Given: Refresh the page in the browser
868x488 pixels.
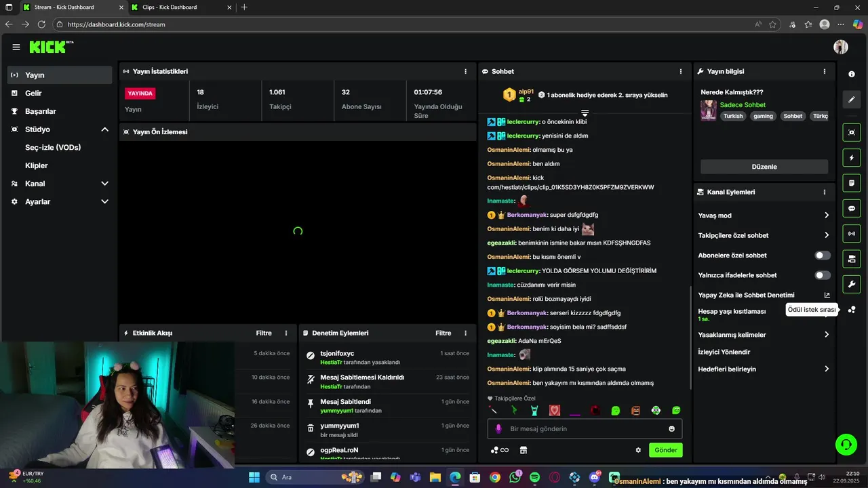Looking at the screenshot, I should 41,24.
